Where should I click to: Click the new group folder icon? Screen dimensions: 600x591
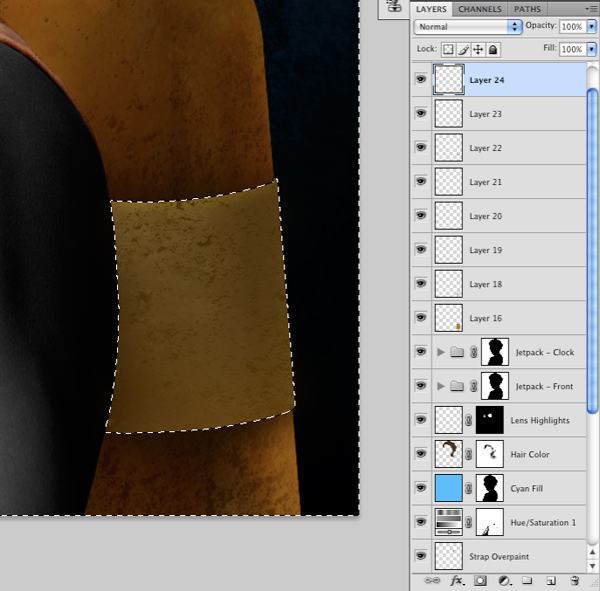(x=527, y=580)
